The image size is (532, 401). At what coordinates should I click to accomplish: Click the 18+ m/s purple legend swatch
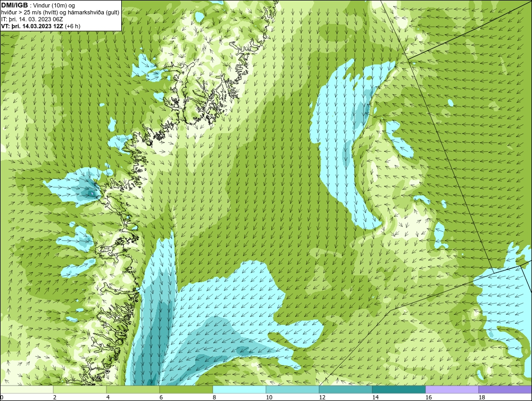pos(505,389)
